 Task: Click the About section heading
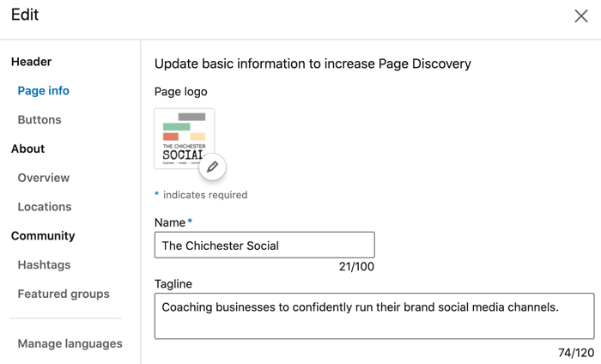click(27, 149)
